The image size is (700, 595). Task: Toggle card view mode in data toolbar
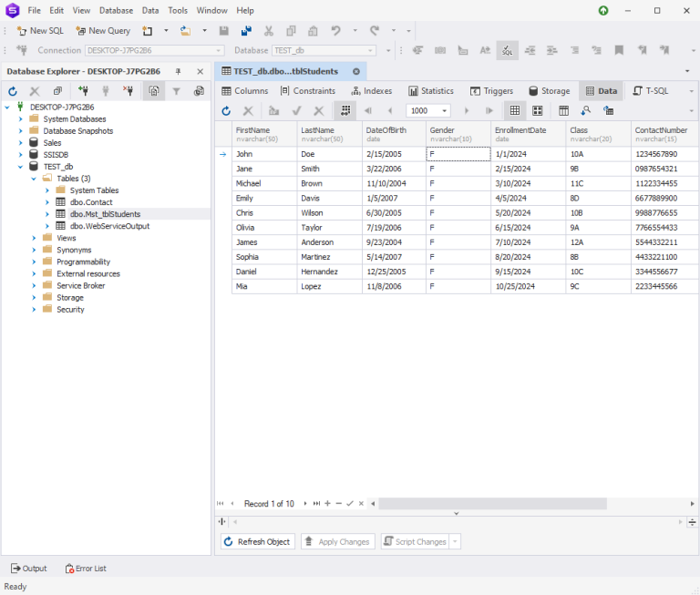pos(538,110)
